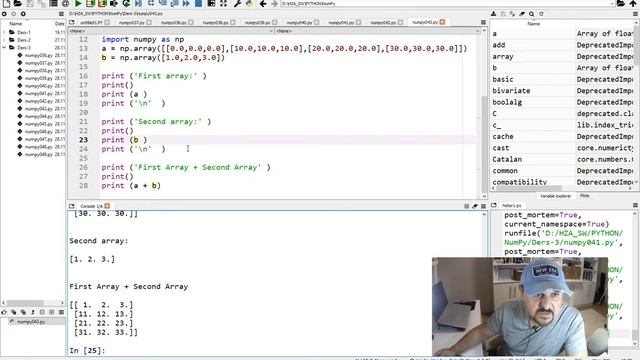Select the Variable explorer pane tab
640x360 pixels.
tap(556, 196)
